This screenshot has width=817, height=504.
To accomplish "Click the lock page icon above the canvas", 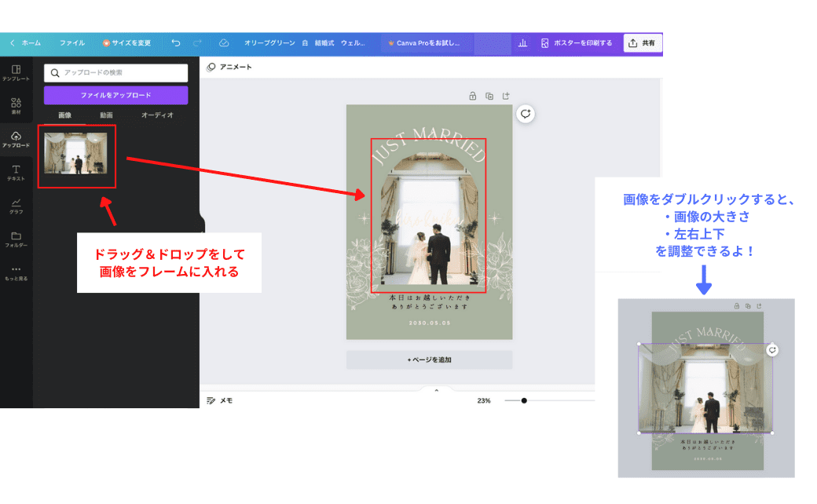I will 472,96.
